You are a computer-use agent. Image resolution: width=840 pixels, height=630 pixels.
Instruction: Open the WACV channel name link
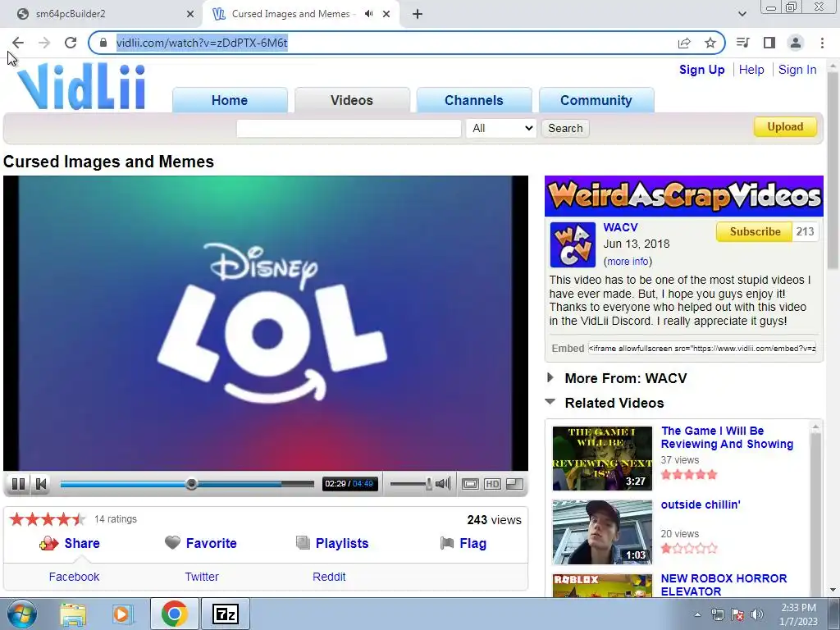620,227
